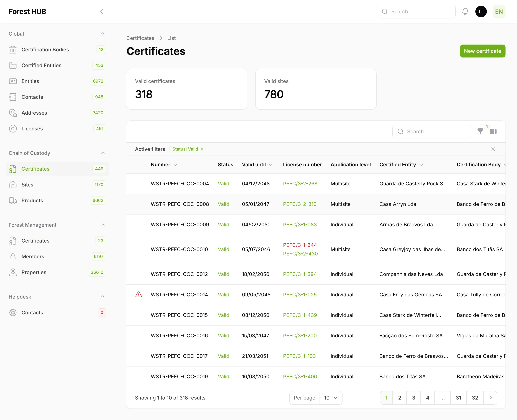Open Entities in the sidebar
The height and width of the screenshot is (420, 517).
tap(57, 81)
